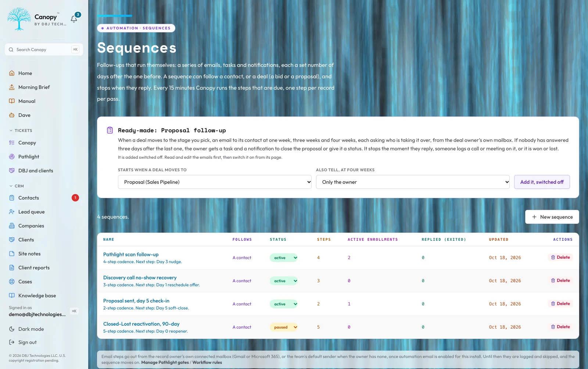Viewport: 588px width, 369px height.
Task: Delete the Closed-Lost reactivation sequence
Action: (x=560, y=327)
